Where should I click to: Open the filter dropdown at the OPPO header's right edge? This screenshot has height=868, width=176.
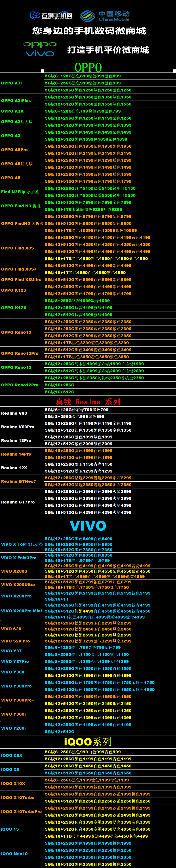(x=174, y=71)
